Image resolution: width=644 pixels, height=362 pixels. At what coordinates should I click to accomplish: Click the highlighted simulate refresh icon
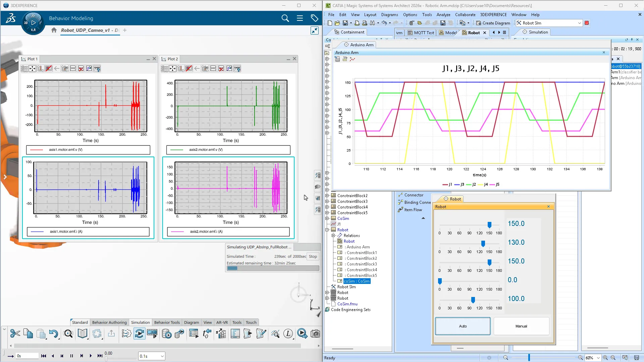tap(139, 334)
